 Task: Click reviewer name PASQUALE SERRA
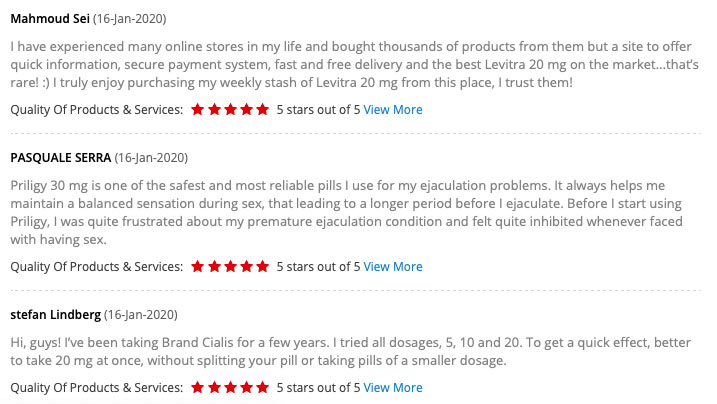pyautogui.click(x=60, y=157)
